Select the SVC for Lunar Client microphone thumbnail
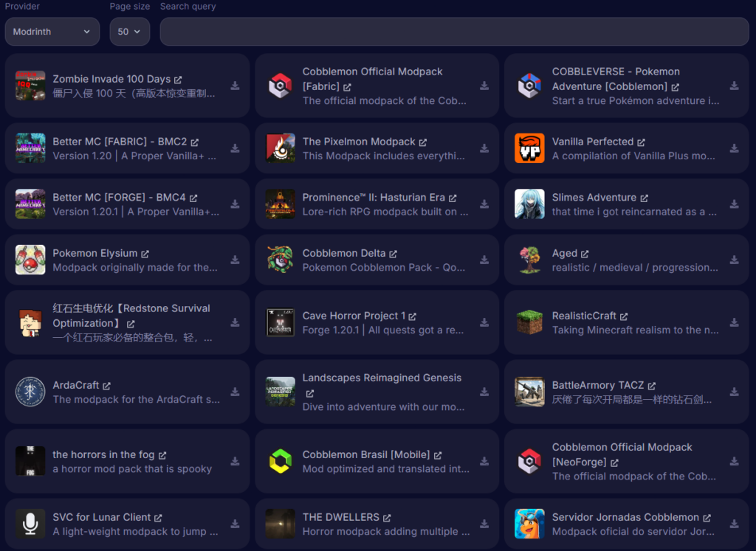Screen dimensions: 756x551 30,524
